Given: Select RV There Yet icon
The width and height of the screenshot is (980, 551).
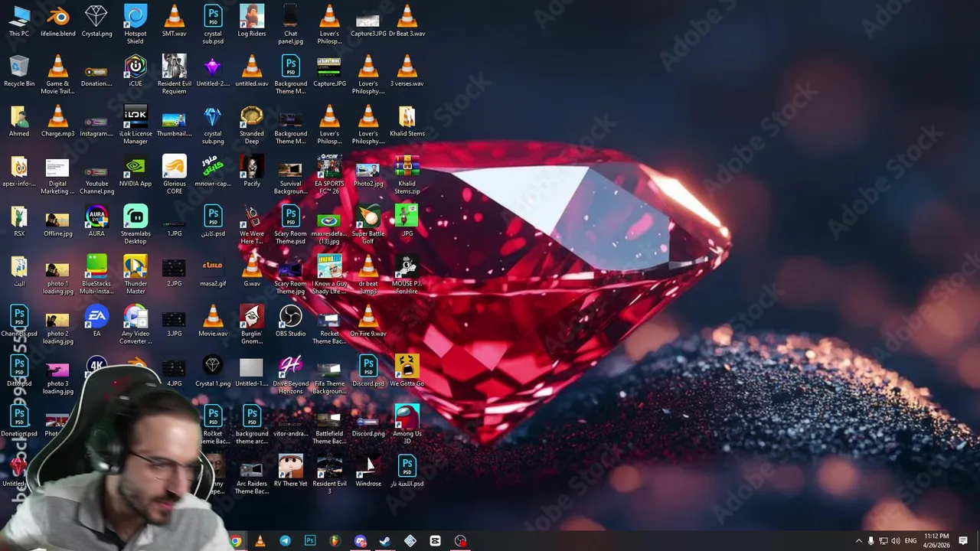Looking at the screenshot, I should click(x=291, y=471).
